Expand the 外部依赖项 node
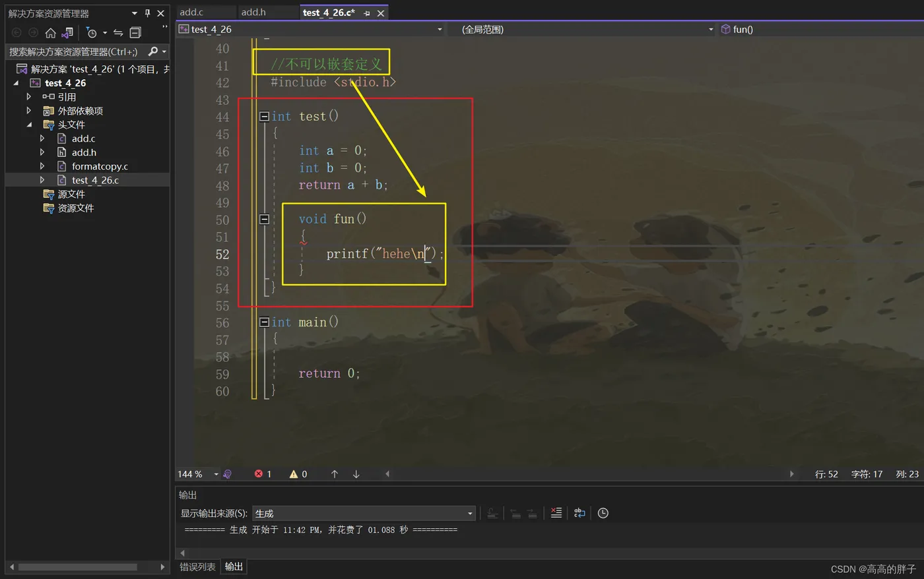This screenshot has height=579, width=924. (28, 111)
